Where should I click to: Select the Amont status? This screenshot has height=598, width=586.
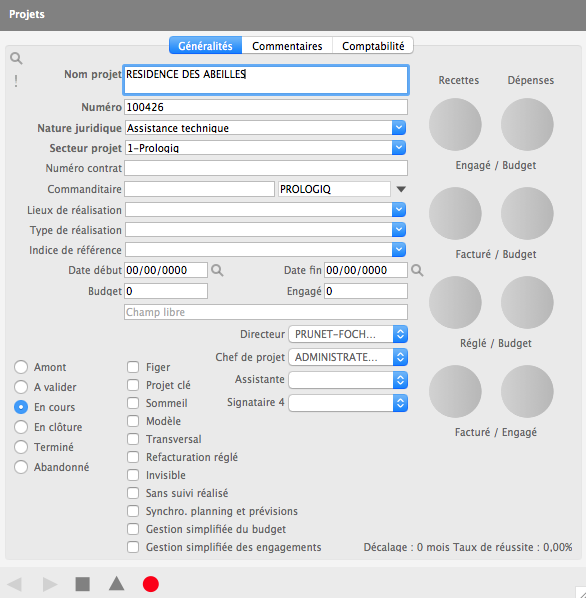click(x=21, y=367)
